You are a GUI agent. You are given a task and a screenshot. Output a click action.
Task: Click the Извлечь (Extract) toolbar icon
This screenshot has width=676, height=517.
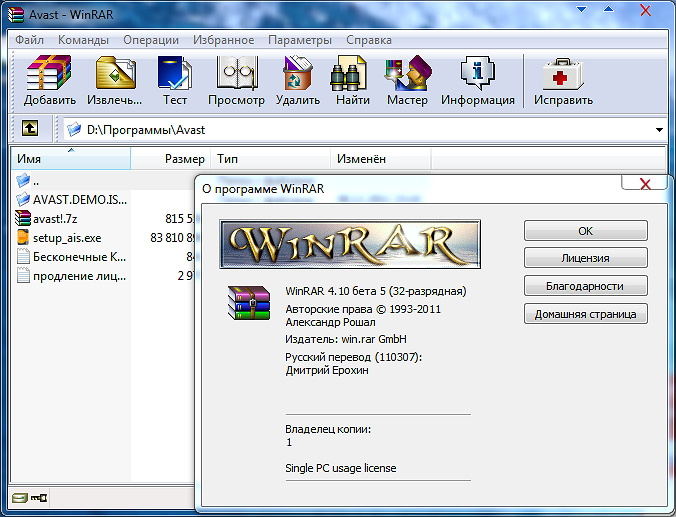pyautogui.click(x=115, y=73)
